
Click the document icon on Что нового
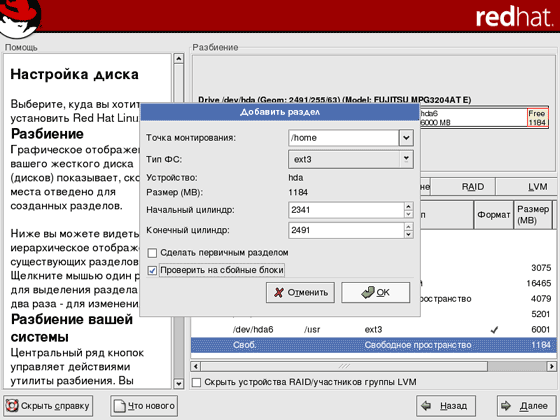coord(119,406)
